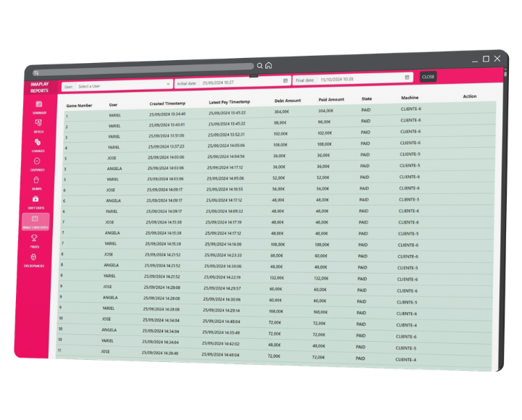The height and width of the screenshot is (420, 522).
Task: Open Final date calendar picker
Action: pos(407,77)
